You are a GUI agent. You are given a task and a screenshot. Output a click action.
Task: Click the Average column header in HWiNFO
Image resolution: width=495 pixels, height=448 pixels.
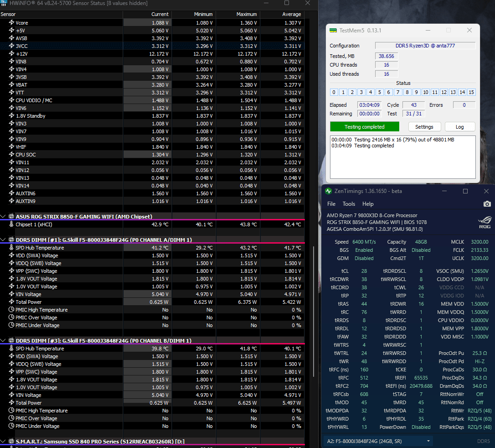click(x=282, y=14)
